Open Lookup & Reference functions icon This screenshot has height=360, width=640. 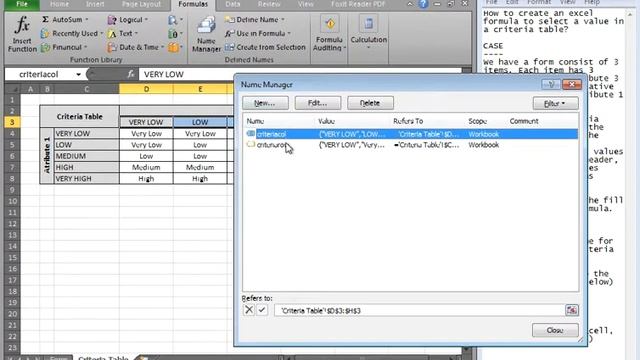point(175,20)
